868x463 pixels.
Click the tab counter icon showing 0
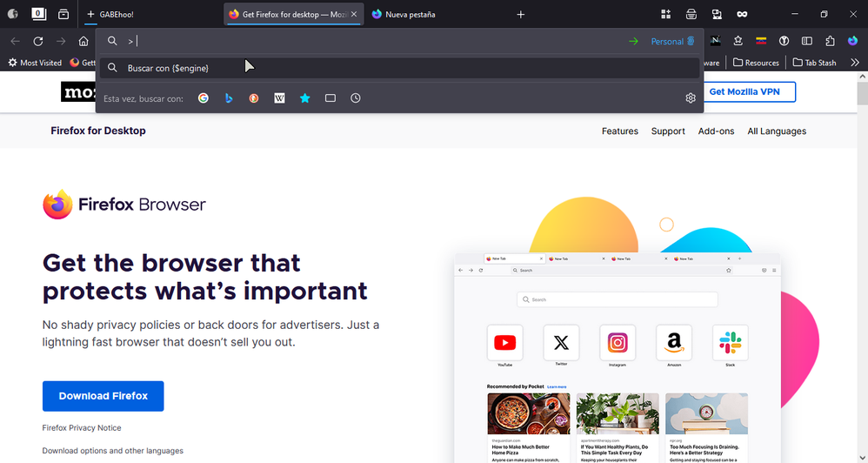pos(38,14)
